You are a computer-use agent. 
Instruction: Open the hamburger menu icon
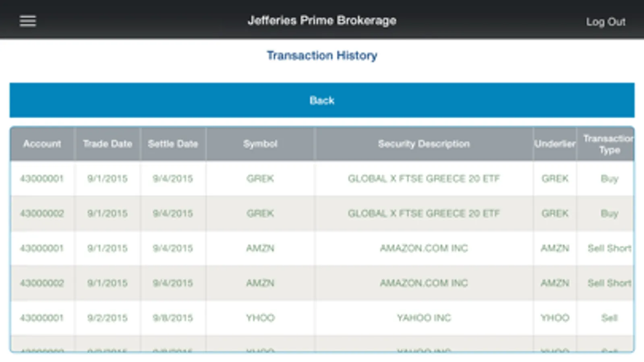pos(28,21)
